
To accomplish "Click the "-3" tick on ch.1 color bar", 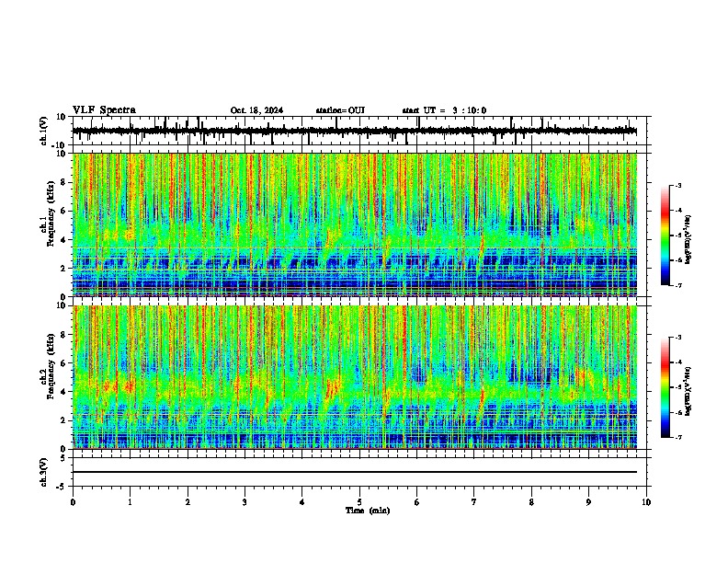I will coord(677,185).
